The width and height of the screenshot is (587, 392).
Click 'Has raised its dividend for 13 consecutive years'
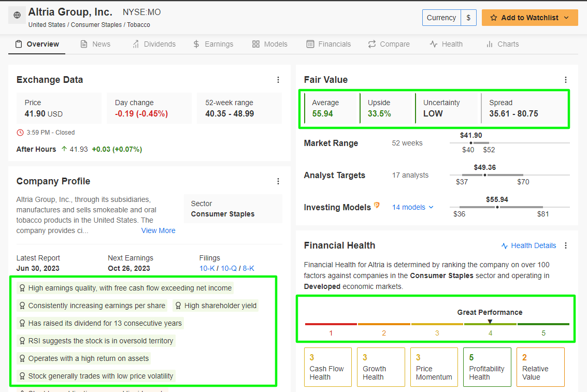click(x=101, y=323)
